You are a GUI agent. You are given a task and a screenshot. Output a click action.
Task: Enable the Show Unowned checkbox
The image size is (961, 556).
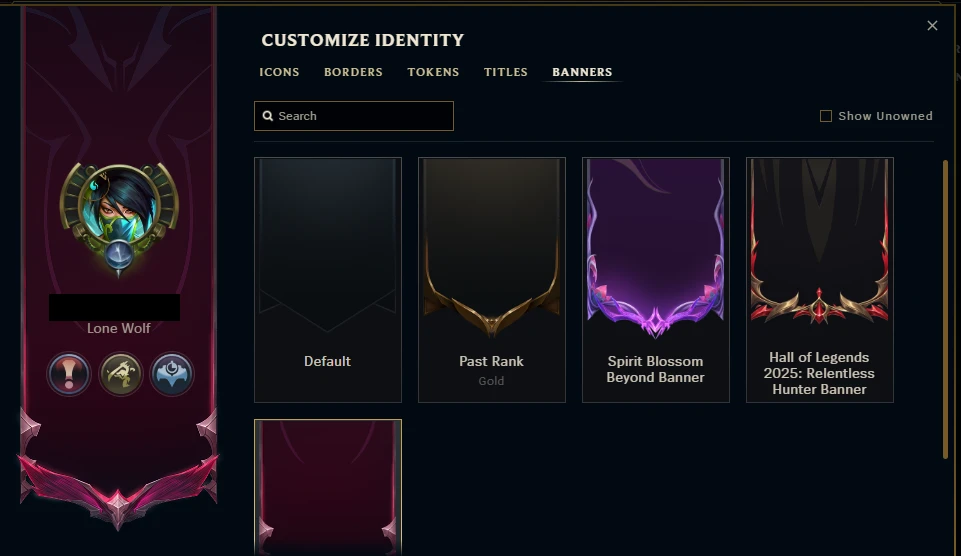[x=826, y=116]
